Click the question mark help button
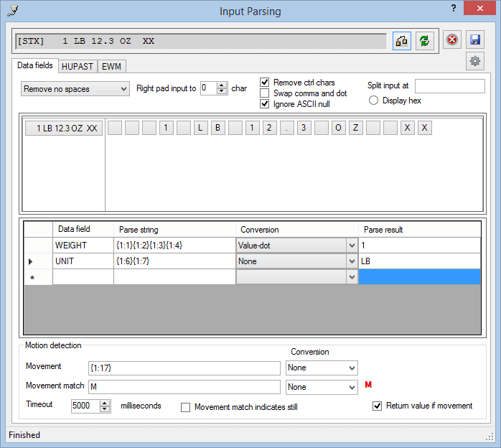Screen dimensions: 501x448 coord(454,8)
